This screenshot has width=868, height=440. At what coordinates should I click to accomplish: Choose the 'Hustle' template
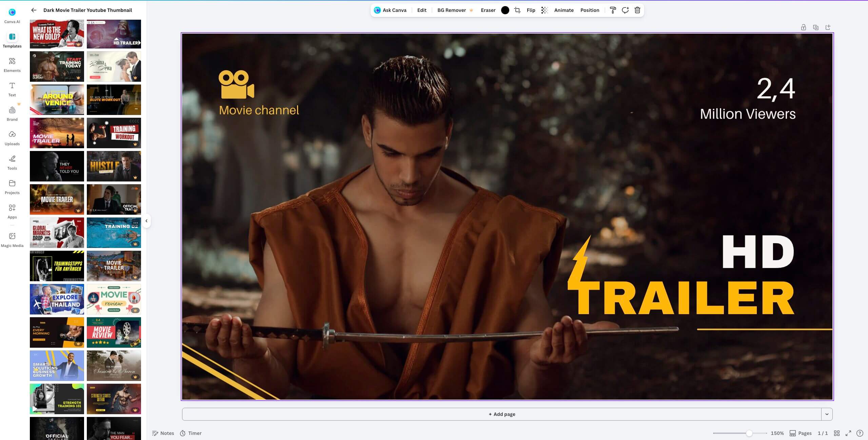(114, 166)
